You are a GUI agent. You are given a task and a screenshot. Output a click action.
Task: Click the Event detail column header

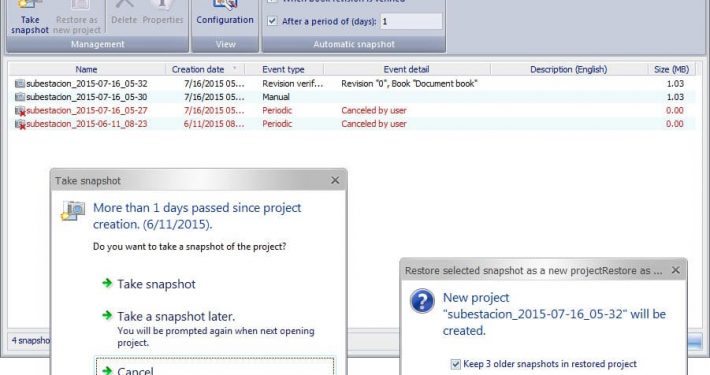(x=406, y=69)
